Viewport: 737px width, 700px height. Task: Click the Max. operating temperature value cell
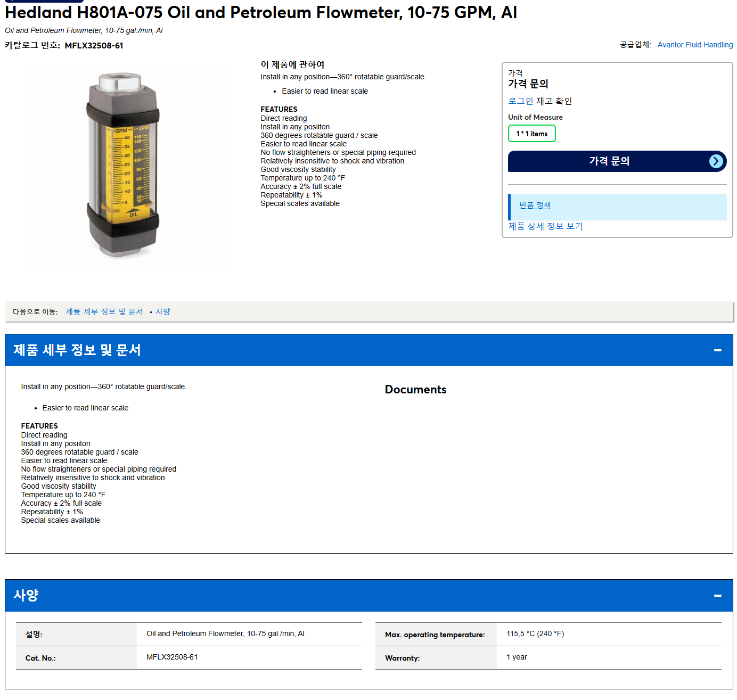[x=609, y=634]
